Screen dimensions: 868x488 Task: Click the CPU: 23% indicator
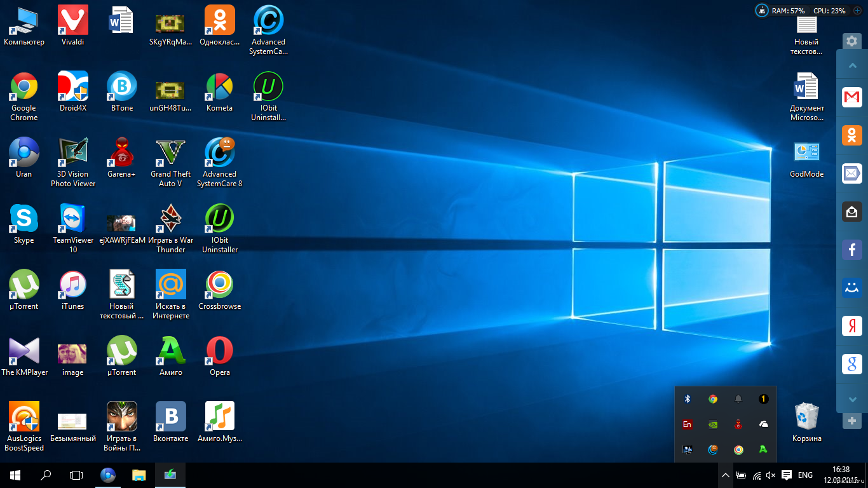(x=829, y=11)
